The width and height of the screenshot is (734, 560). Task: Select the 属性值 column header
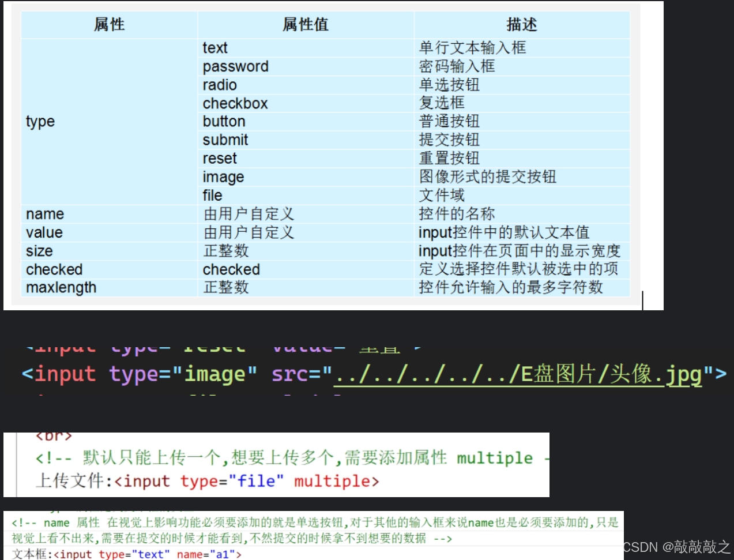pos(305,25)
